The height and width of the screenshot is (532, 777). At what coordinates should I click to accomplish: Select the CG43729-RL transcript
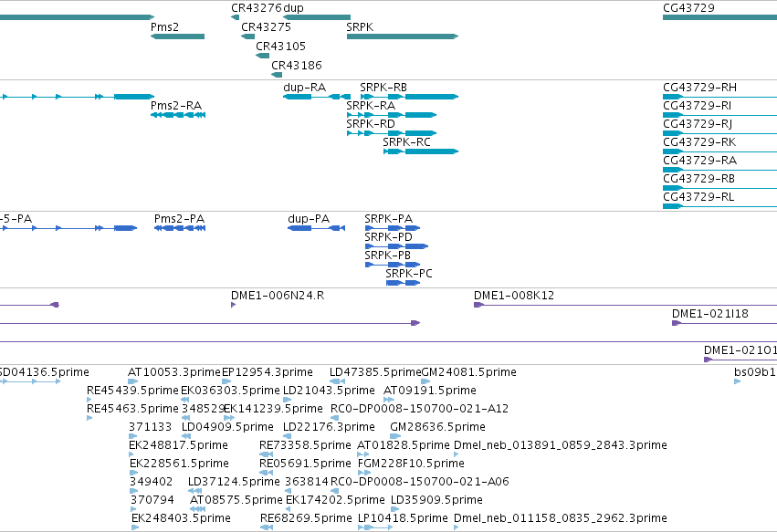pyautogui.click(x=720, y=206)
